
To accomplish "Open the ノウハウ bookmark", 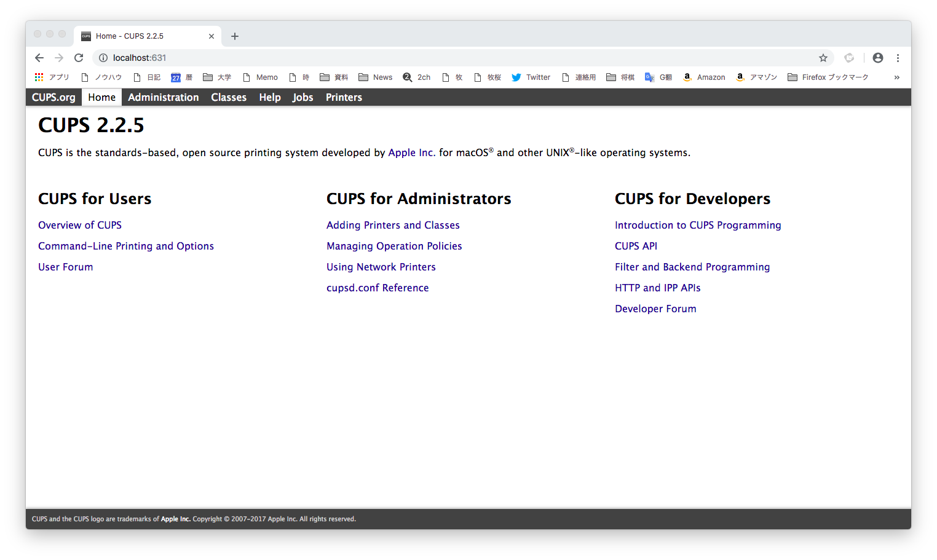I will pos(101,77).
